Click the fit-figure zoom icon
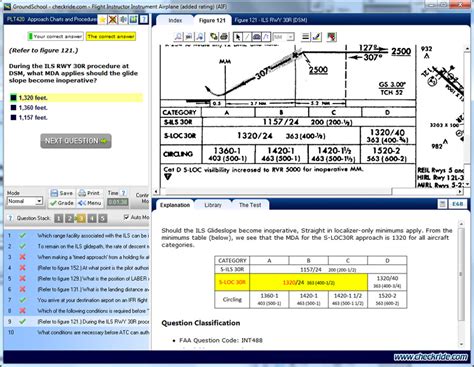Screen dimensions: 474x367 tap(189, 37)
